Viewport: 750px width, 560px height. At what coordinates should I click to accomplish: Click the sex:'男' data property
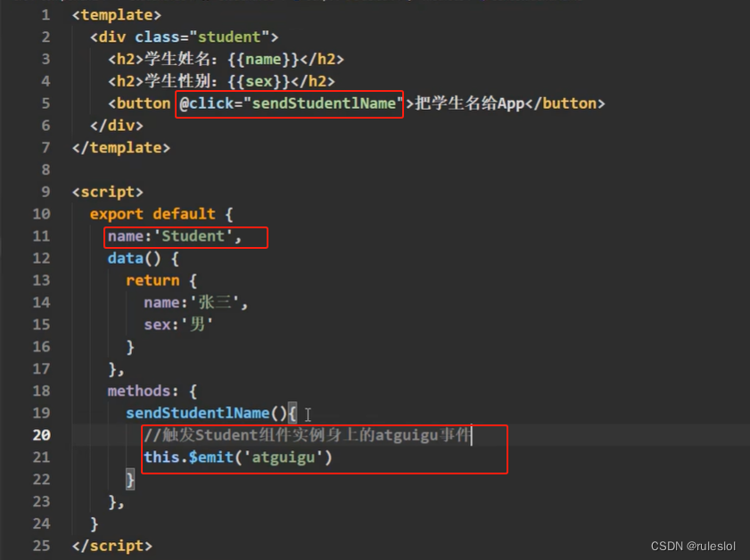[178, 325]
